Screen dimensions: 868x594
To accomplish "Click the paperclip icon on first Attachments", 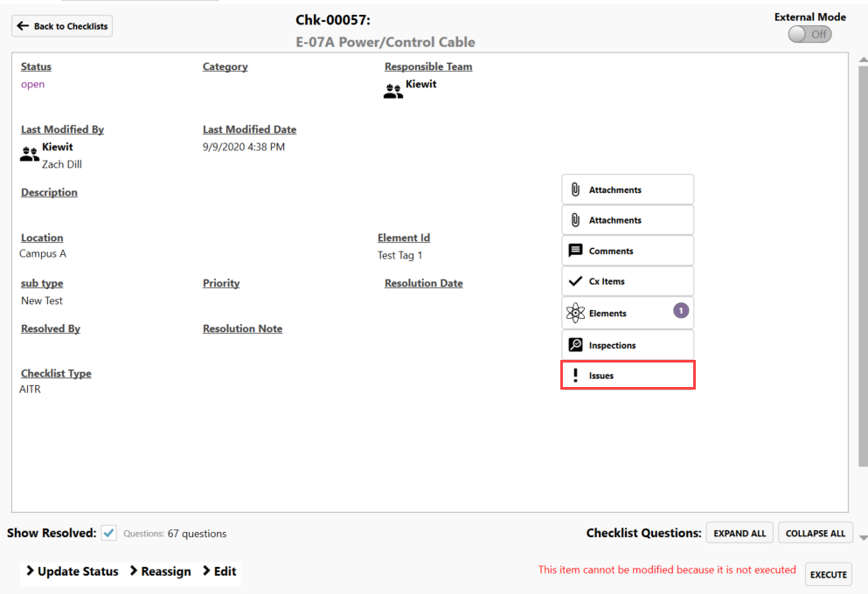I will [575, 190].
